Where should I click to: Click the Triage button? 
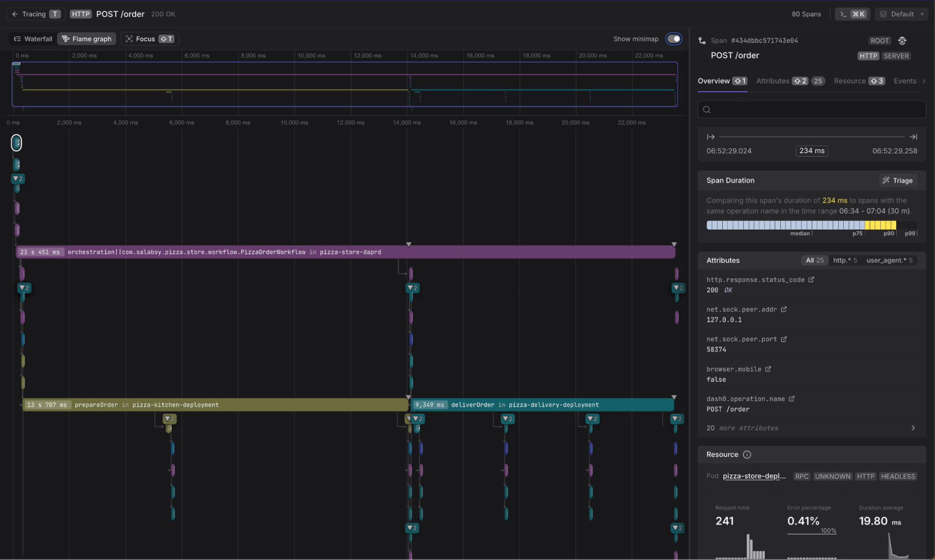898,180
